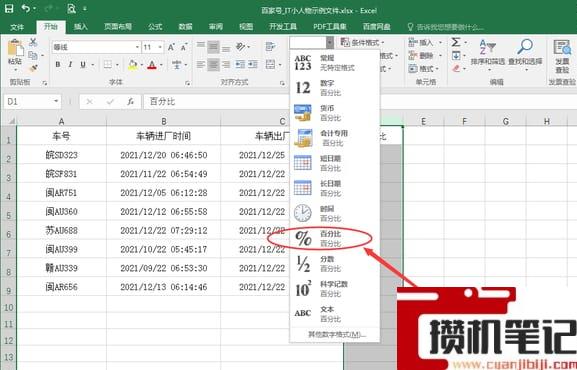
Task: Click the Tell me search box
Action: tap(445, 27)
